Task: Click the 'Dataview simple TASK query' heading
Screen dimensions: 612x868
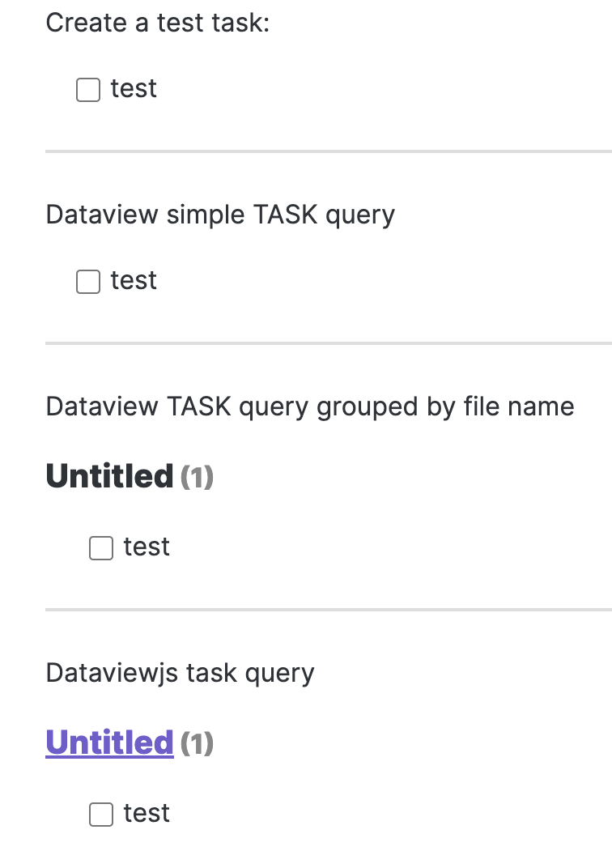Action: pos(220,215)
